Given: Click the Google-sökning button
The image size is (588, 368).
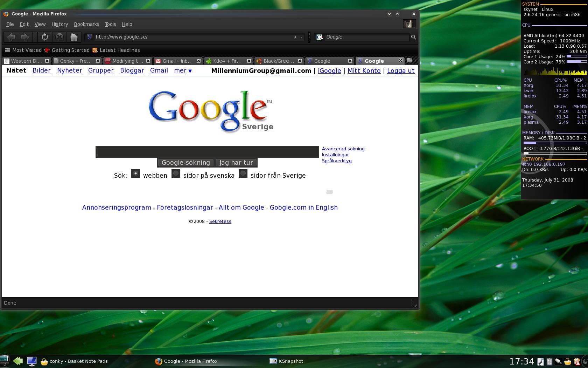Looking at the screenshot, I should click(x=185, y=163).
